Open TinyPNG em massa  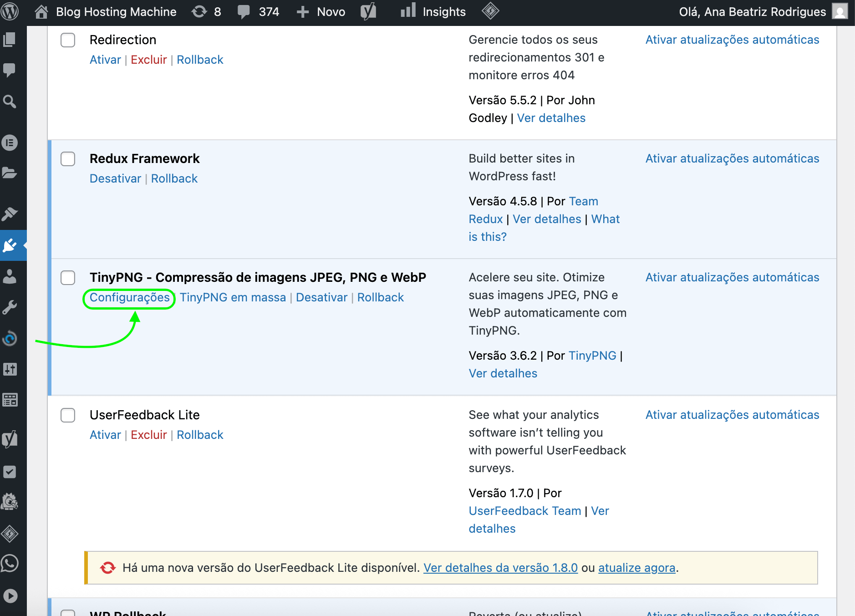point(233,297)
